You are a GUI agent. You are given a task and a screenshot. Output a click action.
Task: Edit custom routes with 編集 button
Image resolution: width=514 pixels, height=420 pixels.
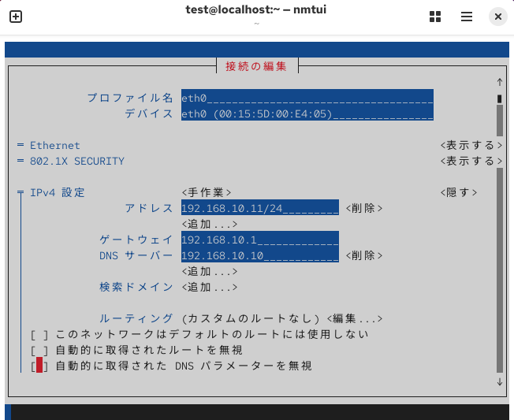354,318
